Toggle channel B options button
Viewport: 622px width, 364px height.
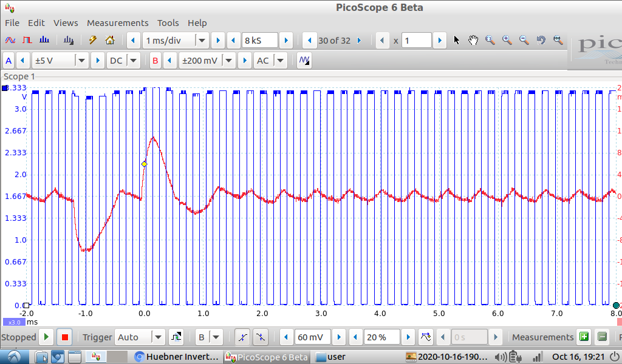155,61
